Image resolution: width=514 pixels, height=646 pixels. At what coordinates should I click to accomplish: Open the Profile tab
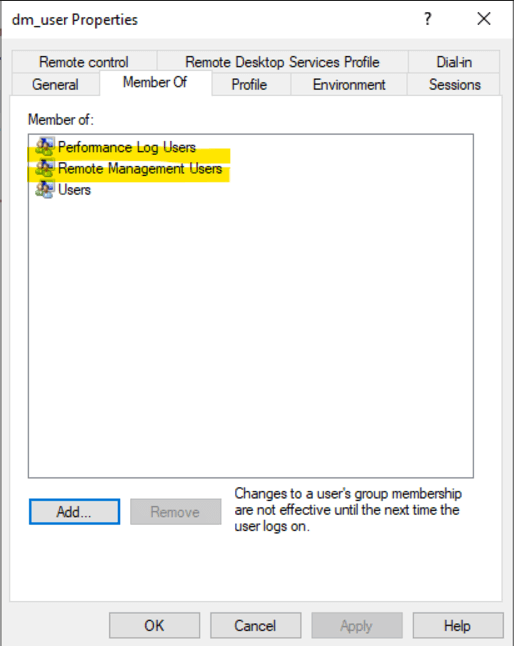tap(250, 84)
